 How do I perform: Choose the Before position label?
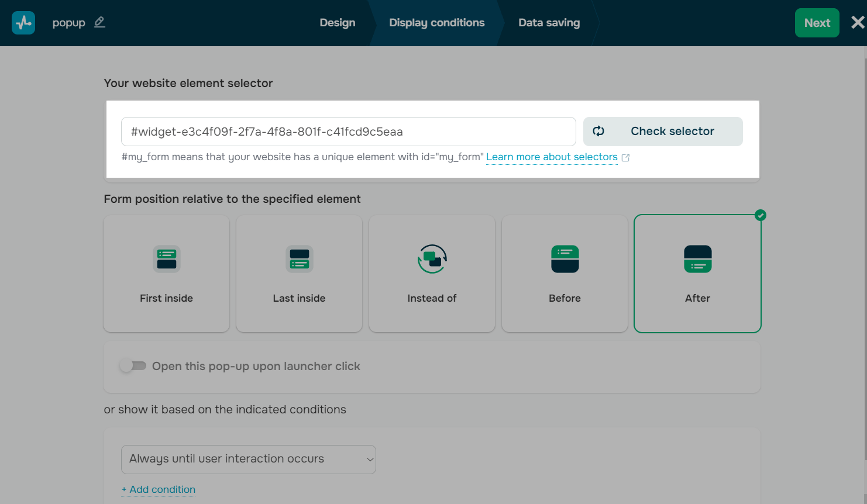pyautogui.click(x=565, y=298)
